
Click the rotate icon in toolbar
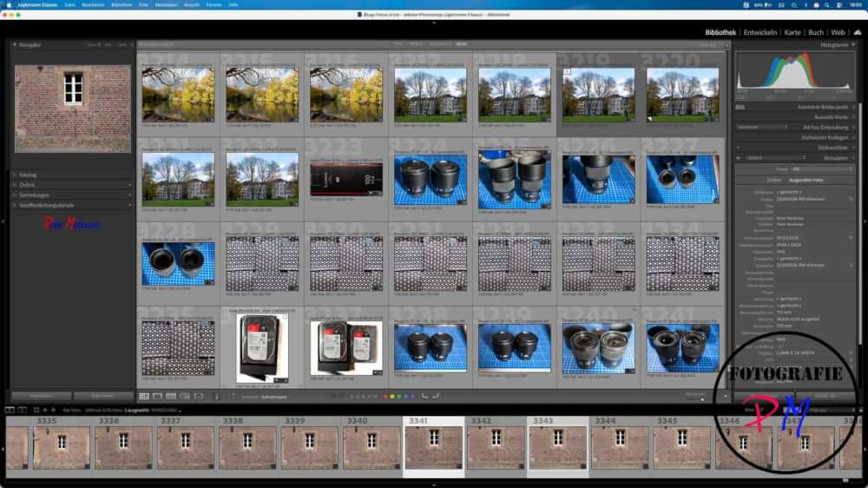pos(424,396)
